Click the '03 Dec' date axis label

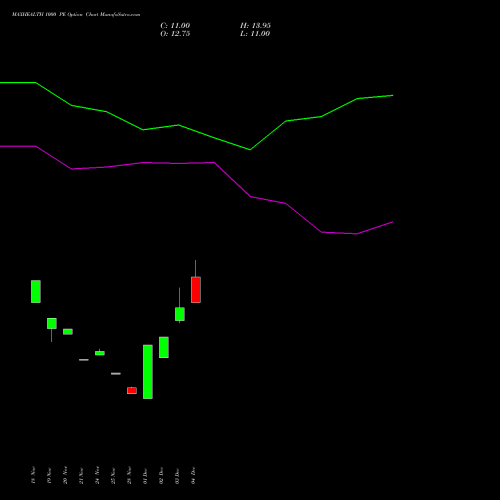pos(177,475)
